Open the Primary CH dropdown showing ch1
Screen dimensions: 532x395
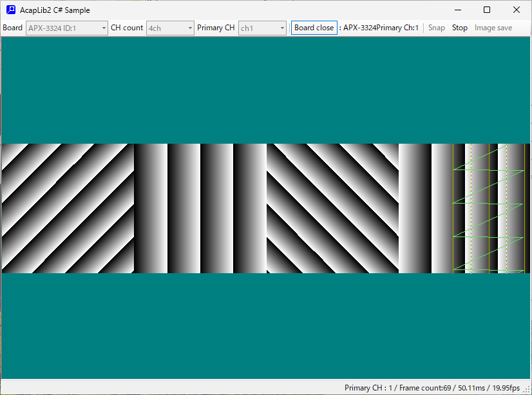(262, 28)
